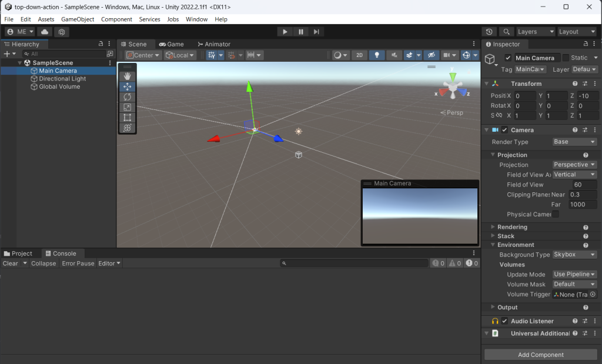Click the Add Component button

click(541, 355)
